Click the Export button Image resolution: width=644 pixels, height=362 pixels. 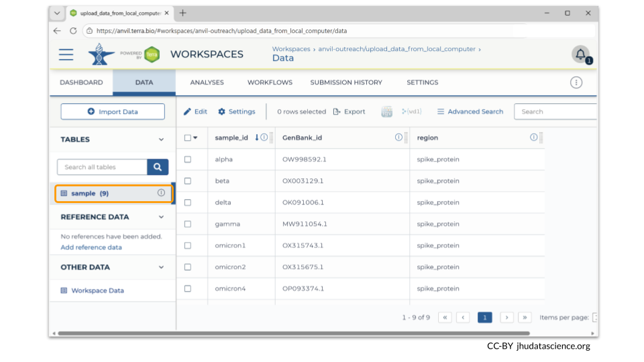click(349, 112)
